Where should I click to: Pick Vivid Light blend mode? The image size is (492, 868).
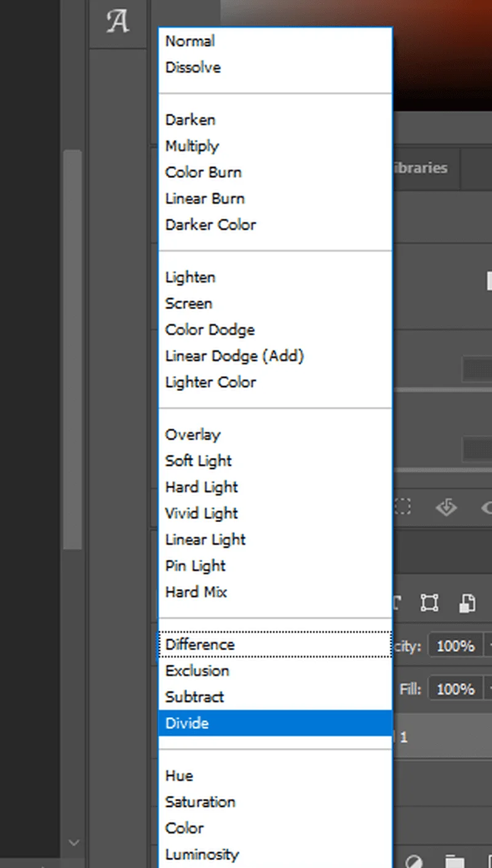[x=275, y=513]
